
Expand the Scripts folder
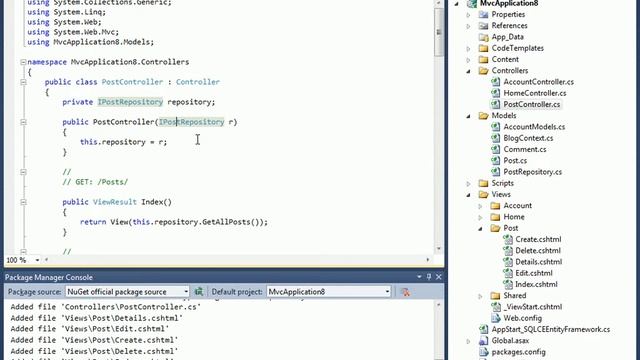tap(469, 184)
